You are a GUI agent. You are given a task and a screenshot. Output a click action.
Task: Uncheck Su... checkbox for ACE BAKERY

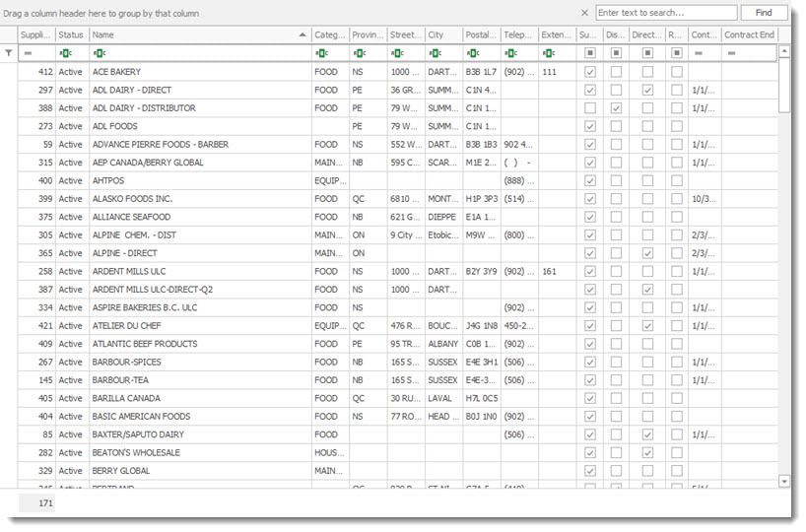coord(590,72)
